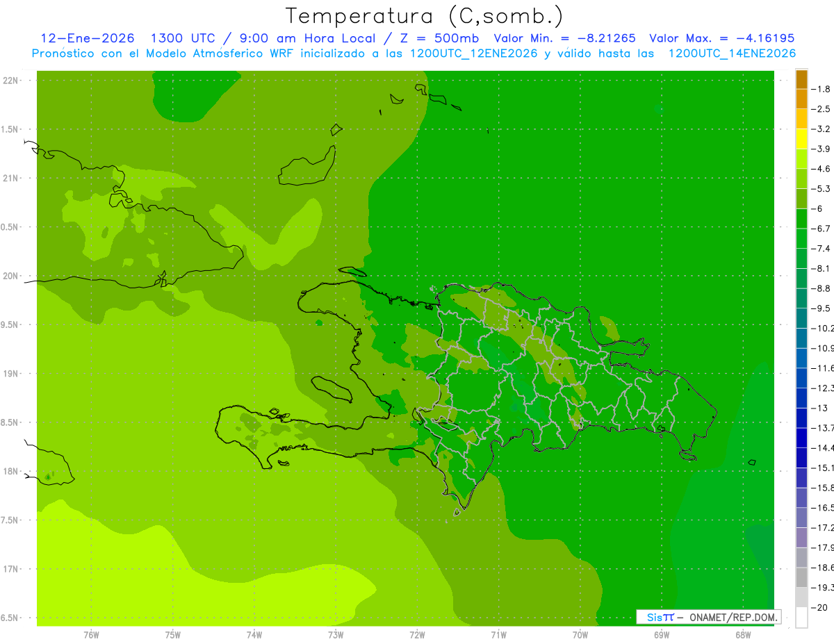Click the "-2.5" color scale value

coord(821,109)
